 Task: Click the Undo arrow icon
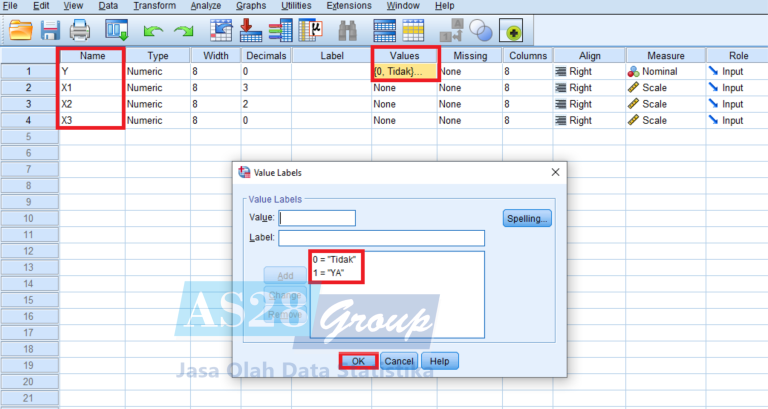coord(153,30)
